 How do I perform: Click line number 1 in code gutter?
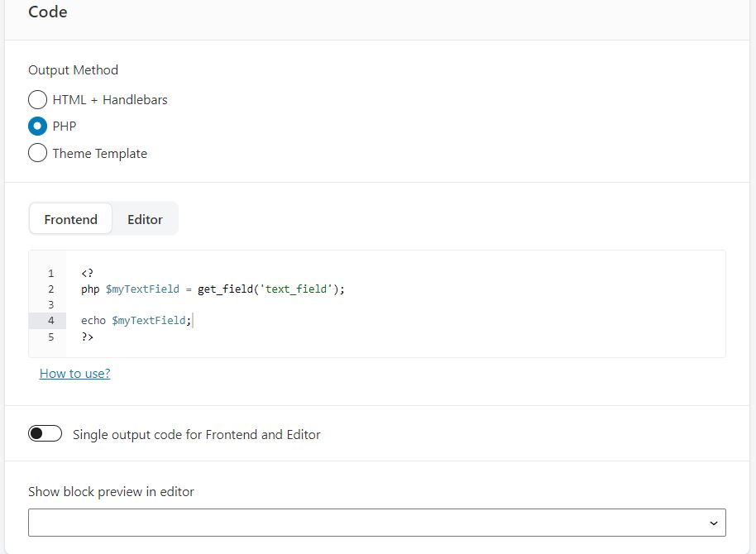pyautogui.click(x=51, y=274)
